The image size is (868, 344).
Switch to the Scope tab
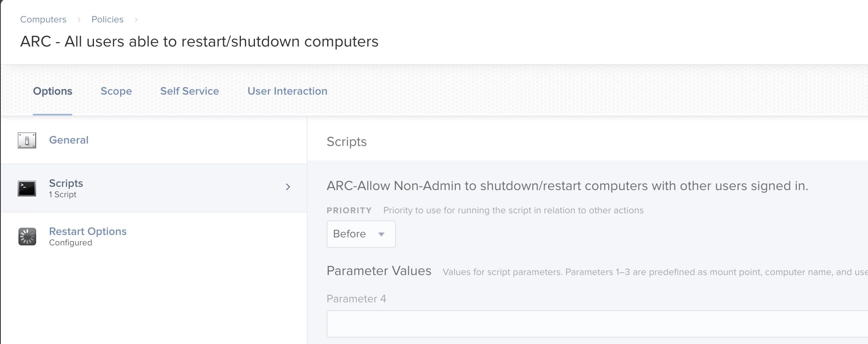116,91
